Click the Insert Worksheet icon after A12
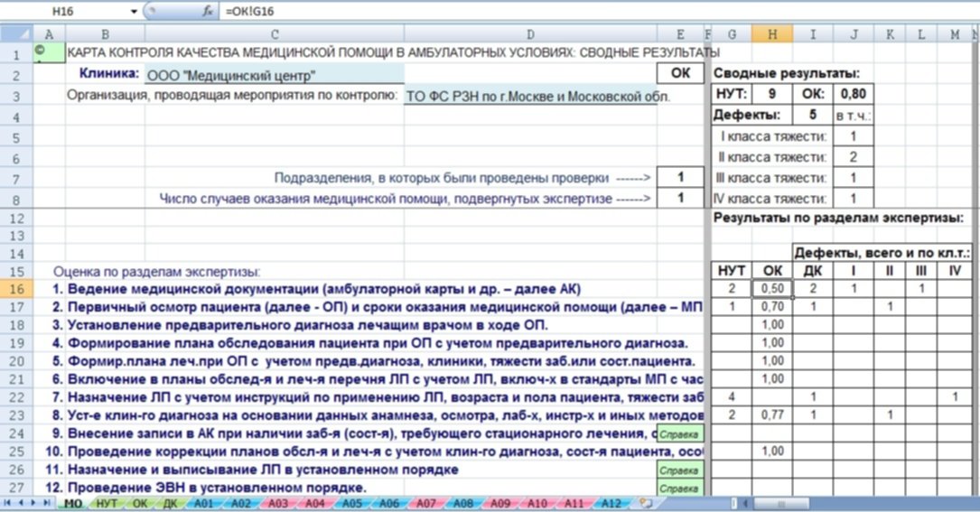 tap(644, 502)
